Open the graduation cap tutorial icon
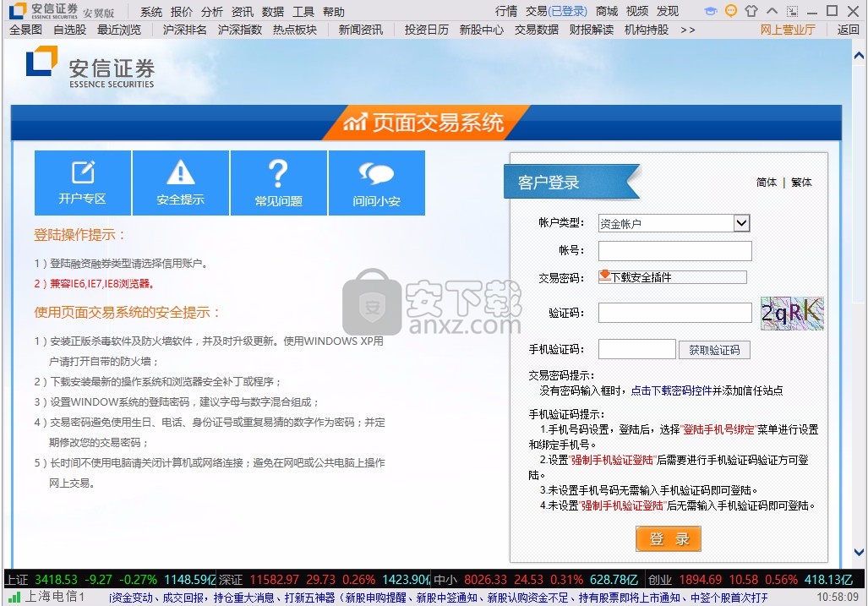The image size is (868, 606). 710,11
